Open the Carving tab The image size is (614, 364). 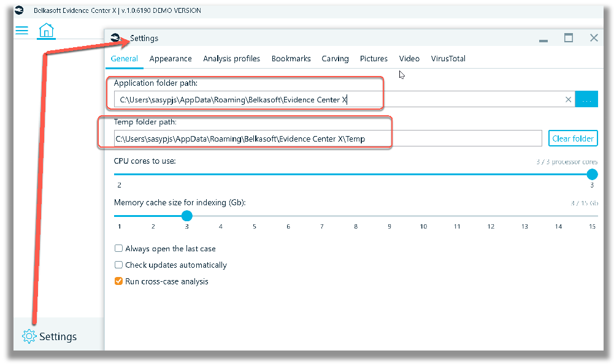click(335, 59)
